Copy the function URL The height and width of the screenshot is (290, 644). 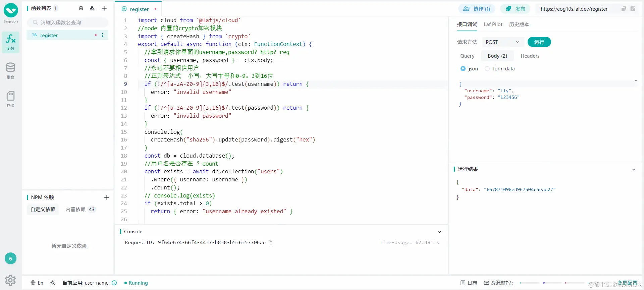(x=624, y=9)
